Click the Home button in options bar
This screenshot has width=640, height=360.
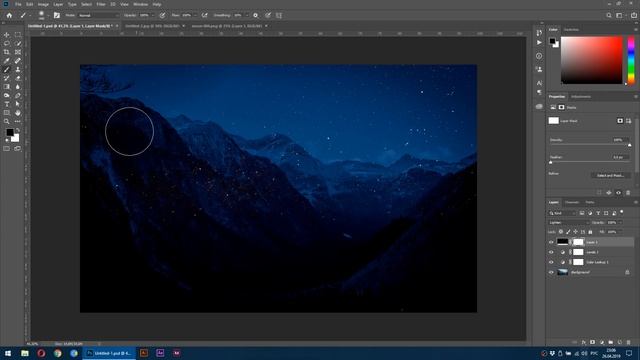pos(9,16)
